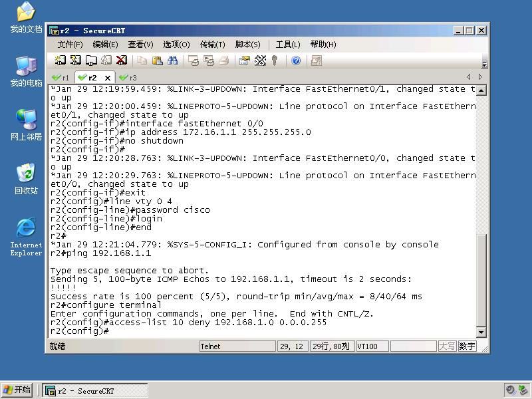Click the network system tray icon
This screenshot has width=532, height=399.
click(x=523, y=390)
